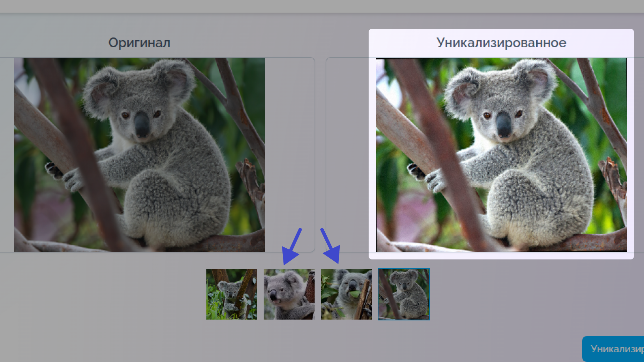Open the original koala image preview

pos(139,155)
